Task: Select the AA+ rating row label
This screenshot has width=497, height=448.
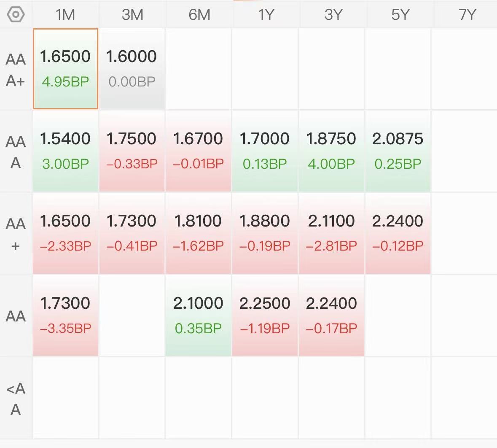Action: click(x=16, y=234)
